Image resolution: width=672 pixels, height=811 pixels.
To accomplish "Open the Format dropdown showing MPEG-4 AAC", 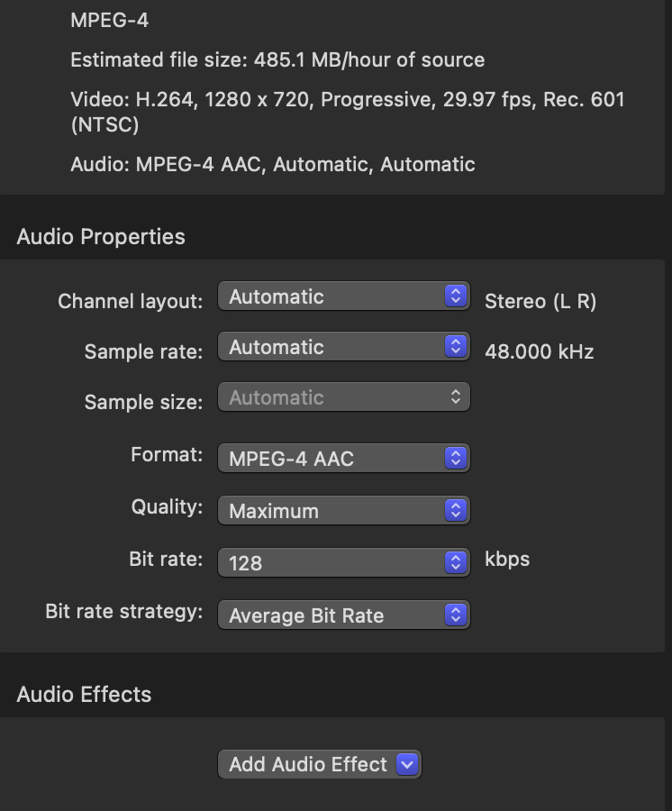I will click(343, 459).
